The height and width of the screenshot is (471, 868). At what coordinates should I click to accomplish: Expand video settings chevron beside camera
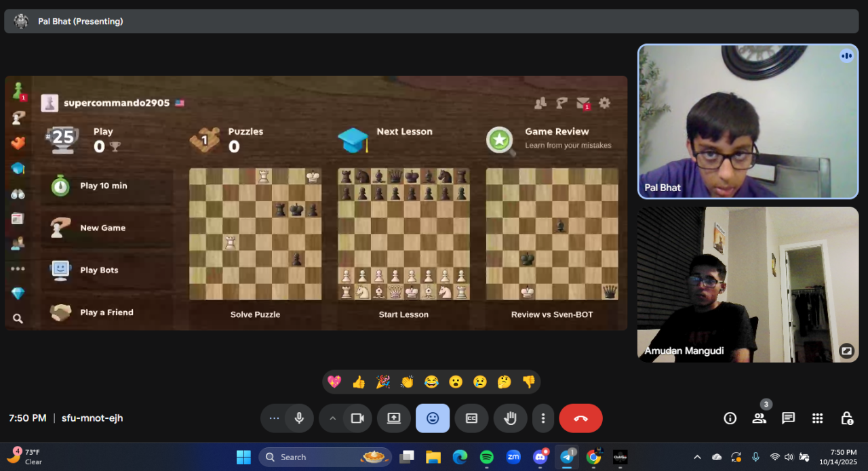(x=332, y=418)
